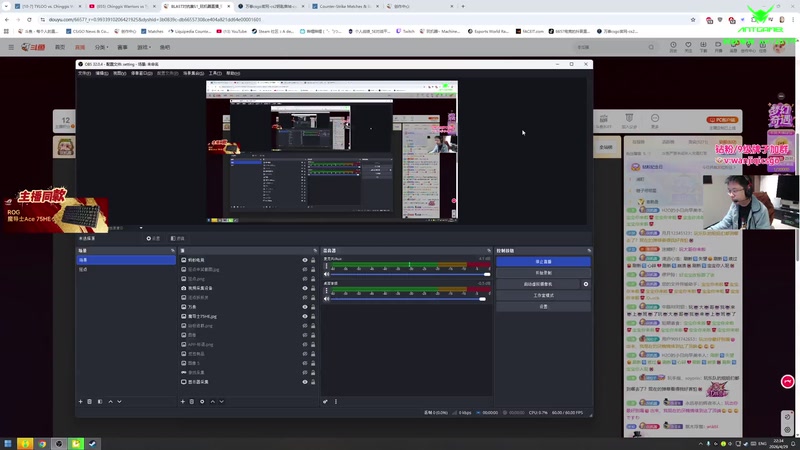Viewport: 800px width, 450px height.
Task: Open OBS 工具(T) menu
Action: pyautogui.click(x=215, y=73)
